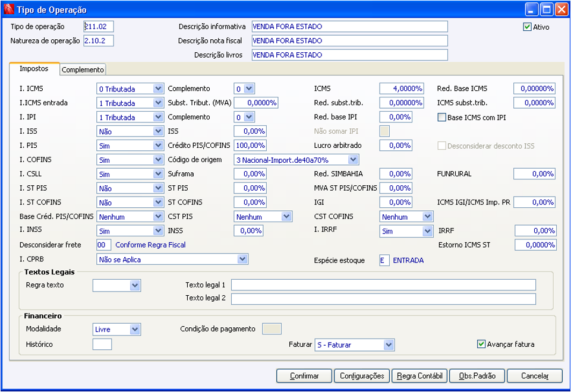Click the Configurações button
The image size is (571, 392).
362,376
